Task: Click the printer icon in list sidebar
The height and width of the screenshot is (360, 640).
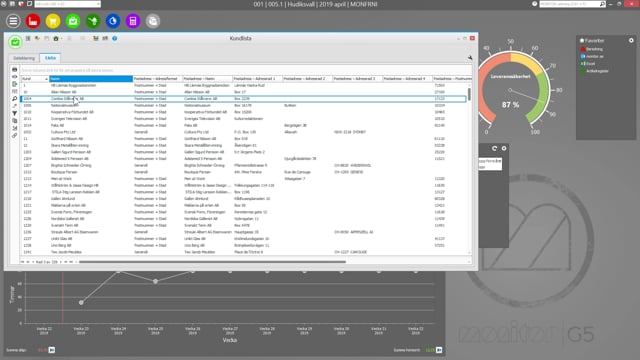Action: (x=15, y=69)
